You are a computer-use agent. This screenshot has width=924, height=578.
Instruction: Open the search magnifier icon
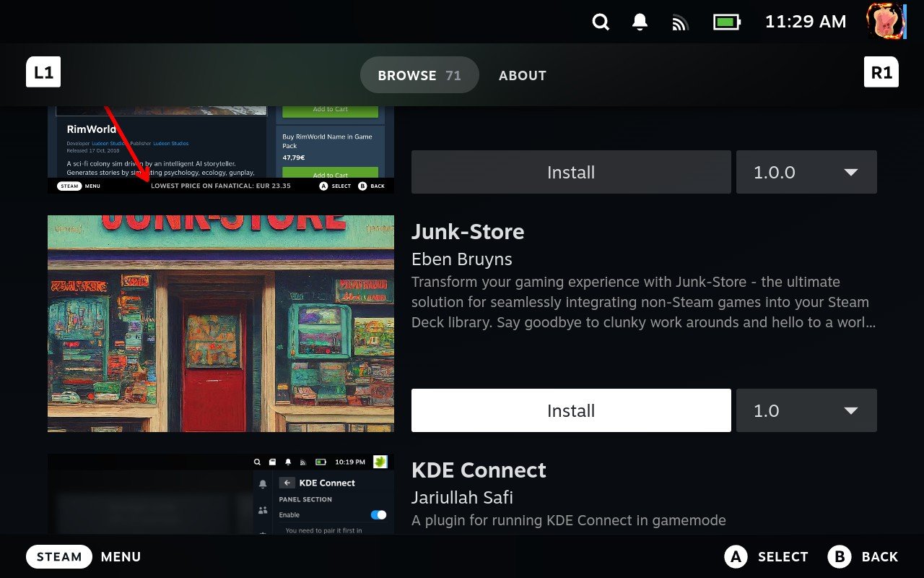tap(601, 22)
